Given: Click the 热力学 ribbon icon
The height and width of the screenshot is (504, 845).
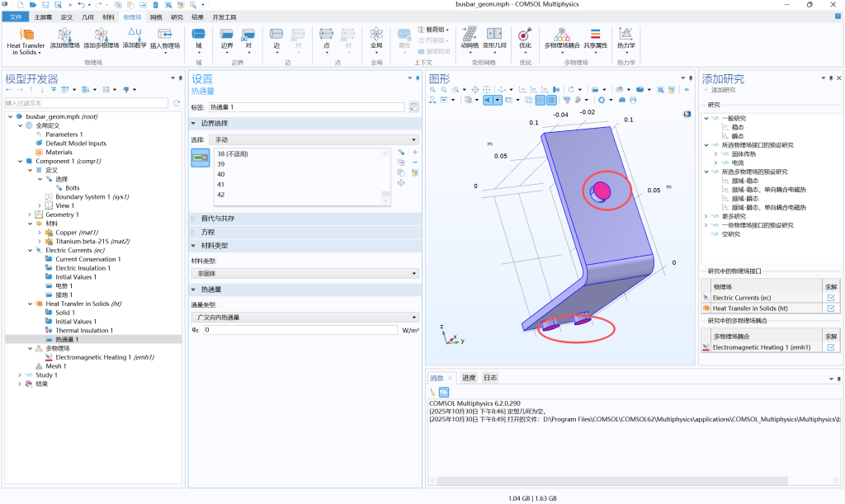Looking at the screenshot, I should (626, 35).
